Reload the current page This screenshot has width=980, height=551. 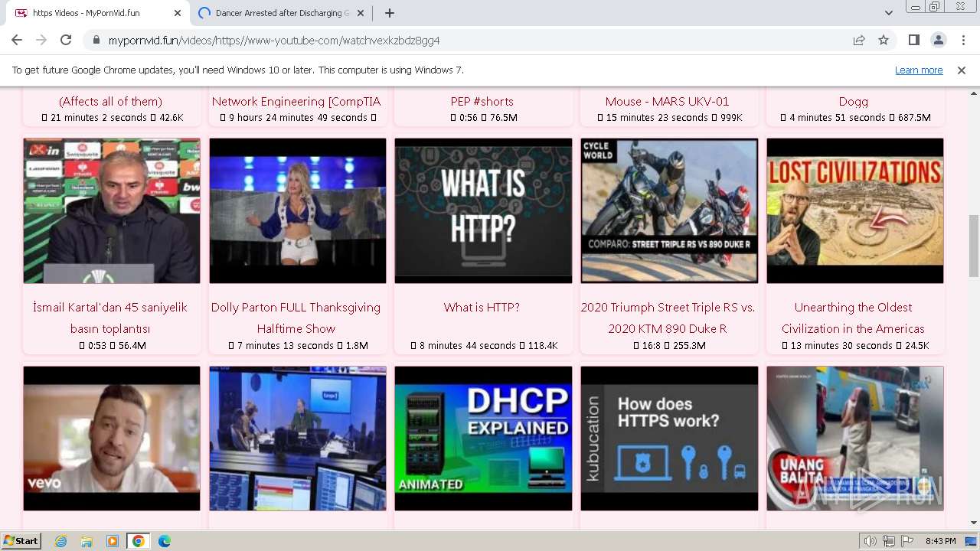pyautogui.click(x=66, y=41)
